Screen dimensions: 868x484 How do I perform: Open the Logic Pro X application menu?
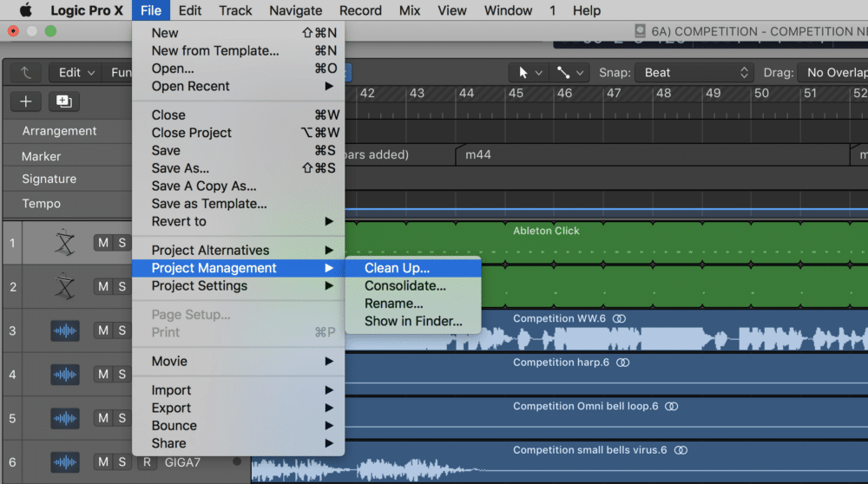coord(86,10)
